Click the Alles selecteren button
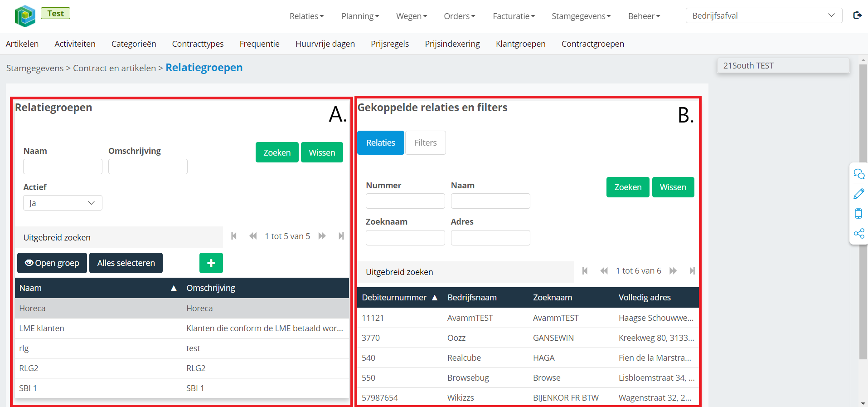This screenshot has height=407, width=868. (x=126, y=263)
